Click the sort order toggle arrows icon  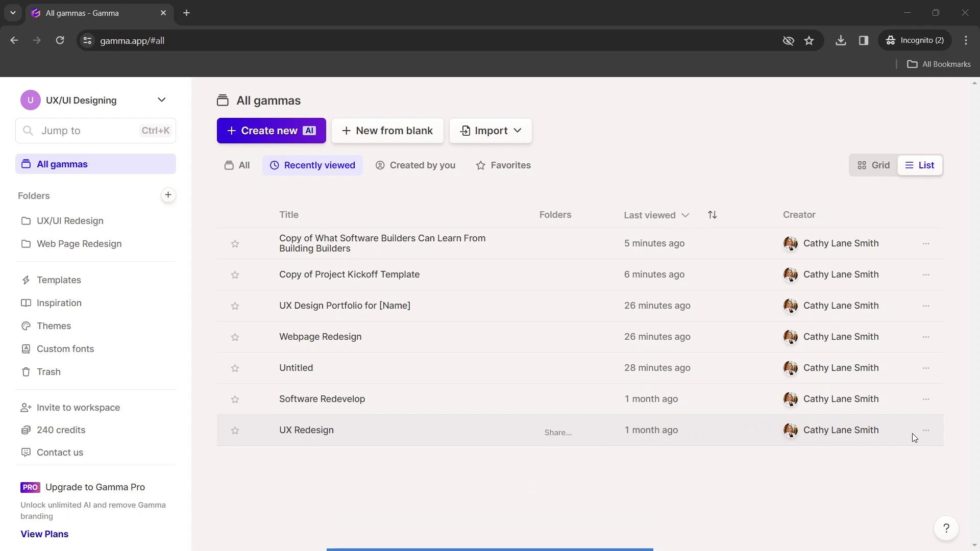pyautogui.click(x=712, y=215)
